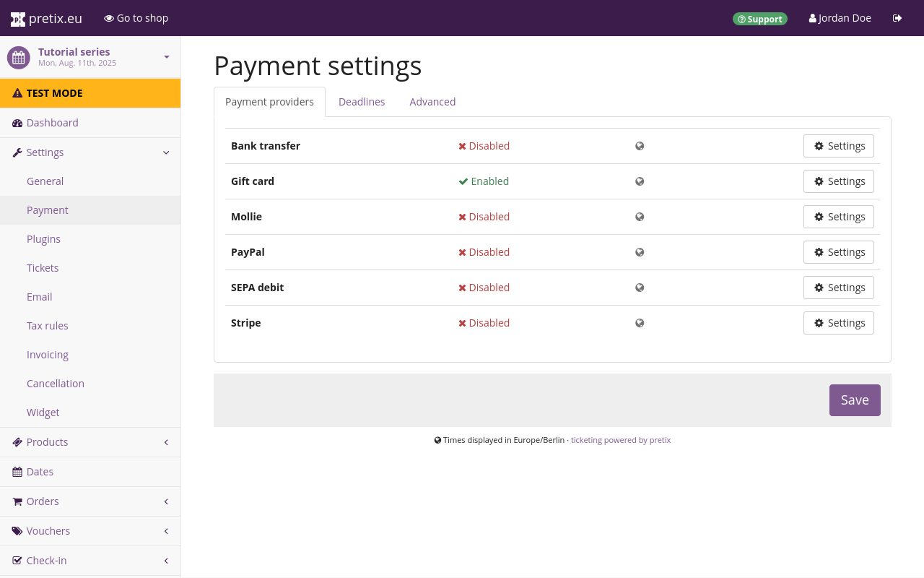Click the TEST MODE warning triangle icon
This screenshot has width=924, height=578.
[x=17, y=93]
